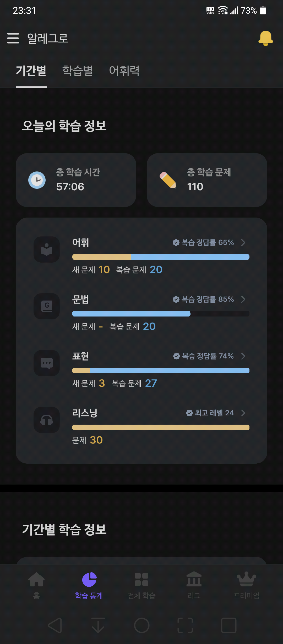
Task: Expand 어휘 chevron next to 65%
Action: 243,242
